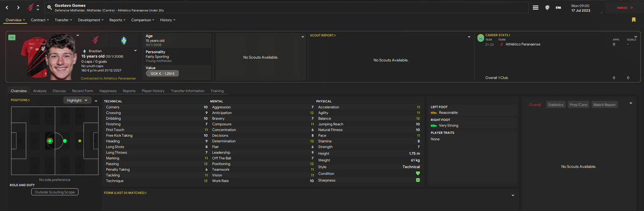
Task: Open the Overview top menu
Action: pyautogui.click(x=15, y=20)
